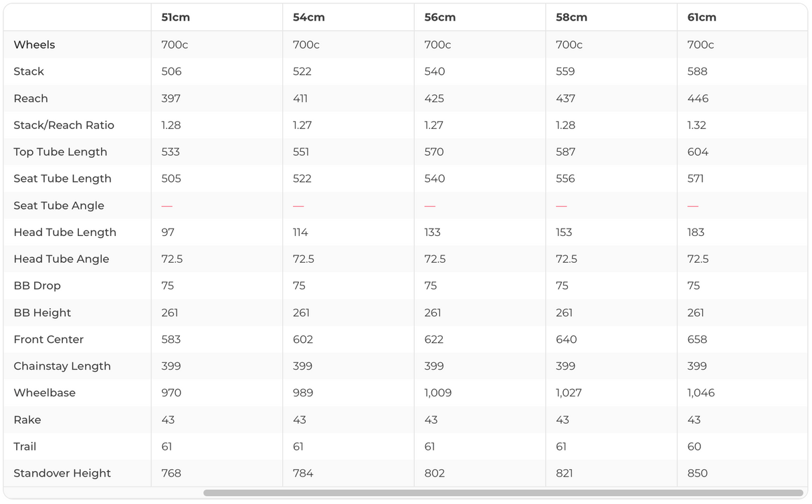Click the Standover Height value 802

tap(434, 473)
